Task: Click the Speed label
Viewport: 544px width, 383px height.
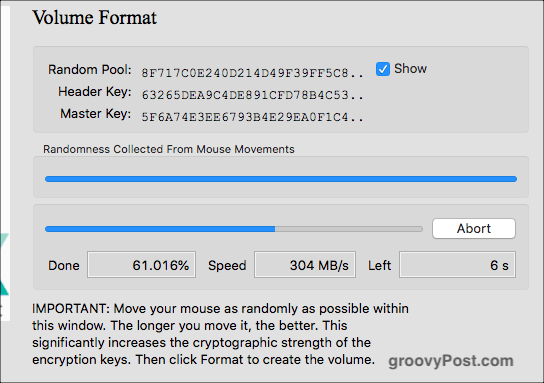Action: (x=227, y=266)
